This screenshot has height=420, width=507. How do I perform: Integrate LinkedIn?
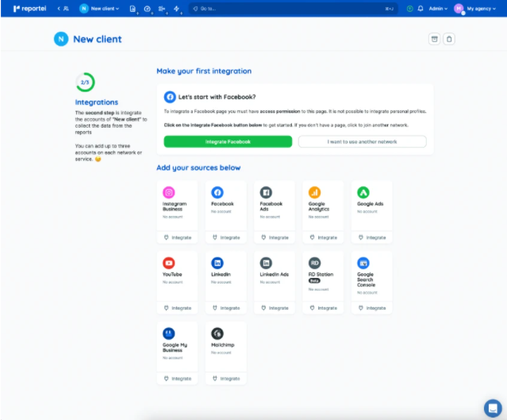tap(226, 308)
